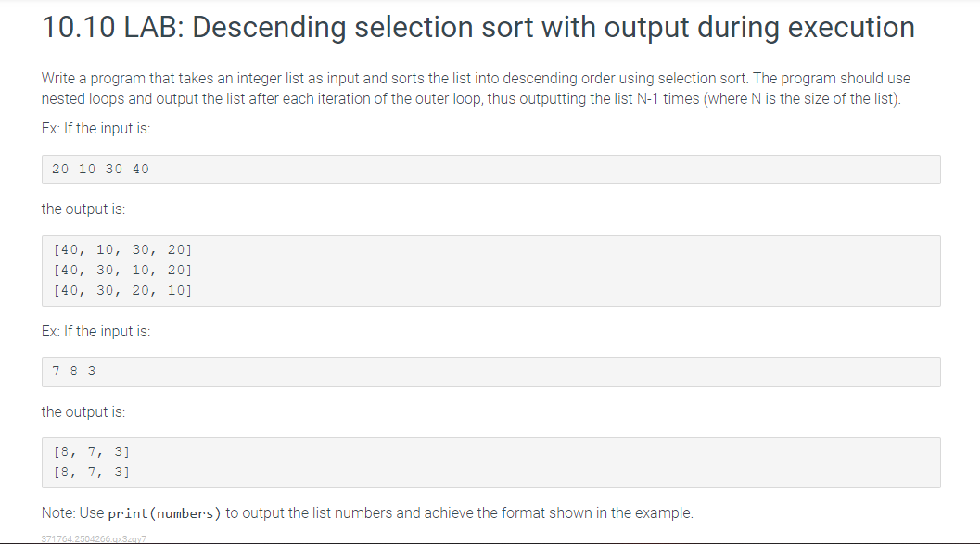This screenshot has width=980, height=544.
Task: Select the '20 10 30 40' input example box
Action: click(x=490, y=170)
